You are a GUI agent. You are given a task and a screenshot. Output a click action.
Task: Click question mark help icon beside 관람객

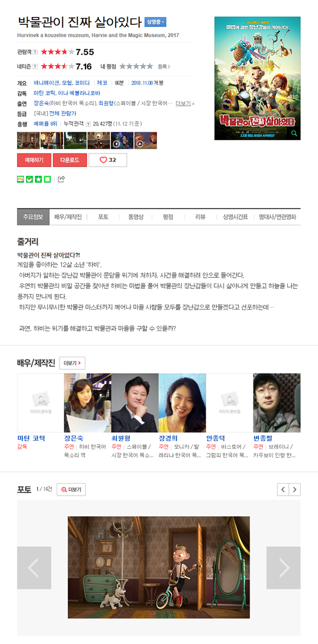point(35,52)
